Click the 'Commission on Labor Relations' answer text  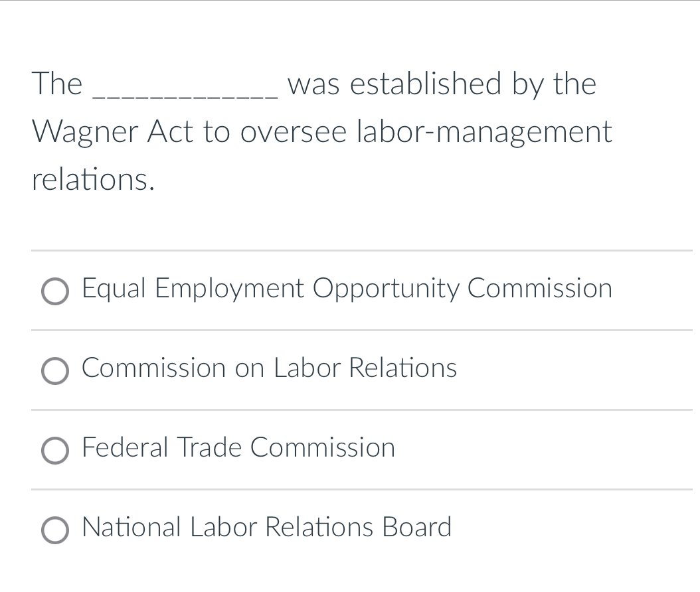(x=269, y=368)
